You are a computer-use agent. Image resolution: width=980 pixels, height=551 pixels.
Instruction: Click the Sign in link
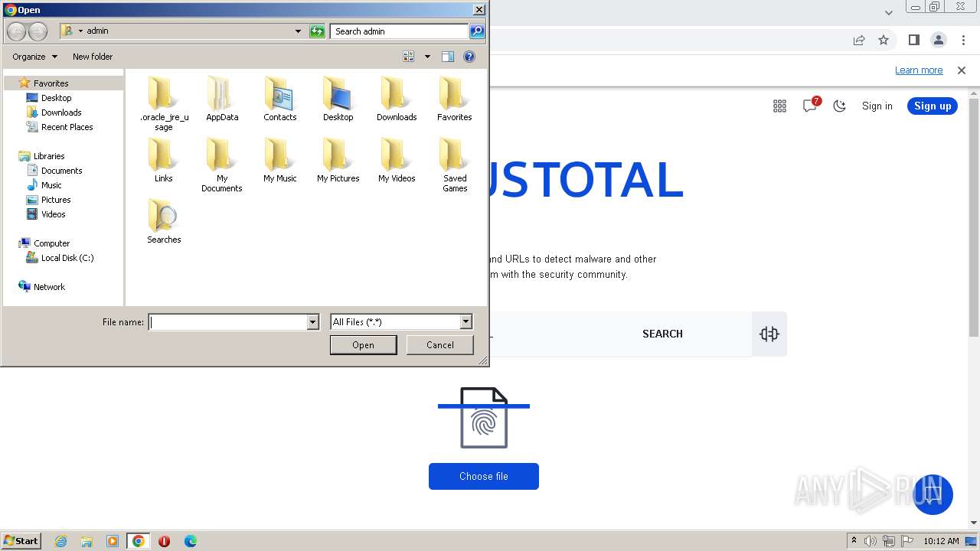tap(877, 106)
